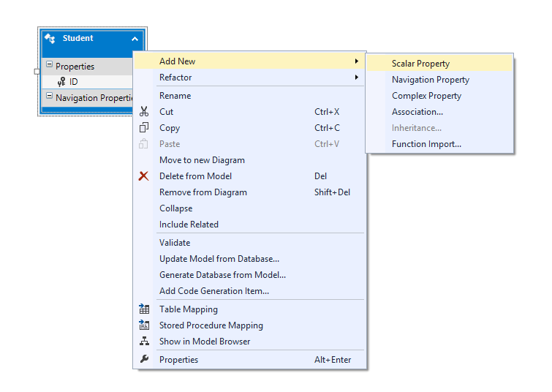This screenshot has width=552, height=392.
Task: Choose Navigation Property from submenu
Action: [439, 80]
